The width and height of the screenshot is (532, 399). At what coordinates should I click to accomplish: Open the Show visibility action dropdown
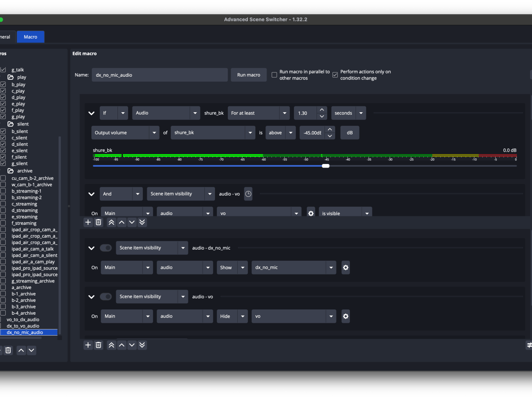[232, 267]
